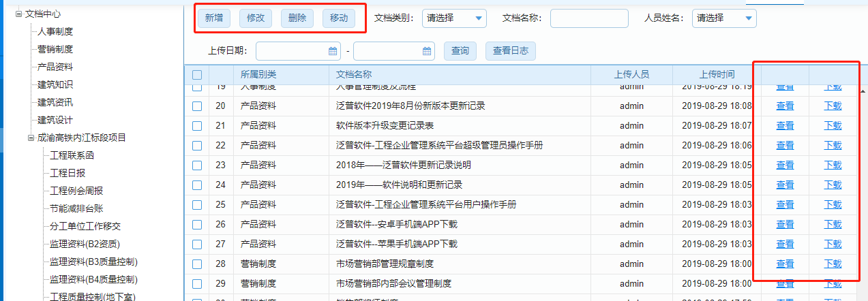Select 人事制度 in the document tree
The height and width of the screenshot is (301, 868).
pyautogui.click(x=55, y=31)
